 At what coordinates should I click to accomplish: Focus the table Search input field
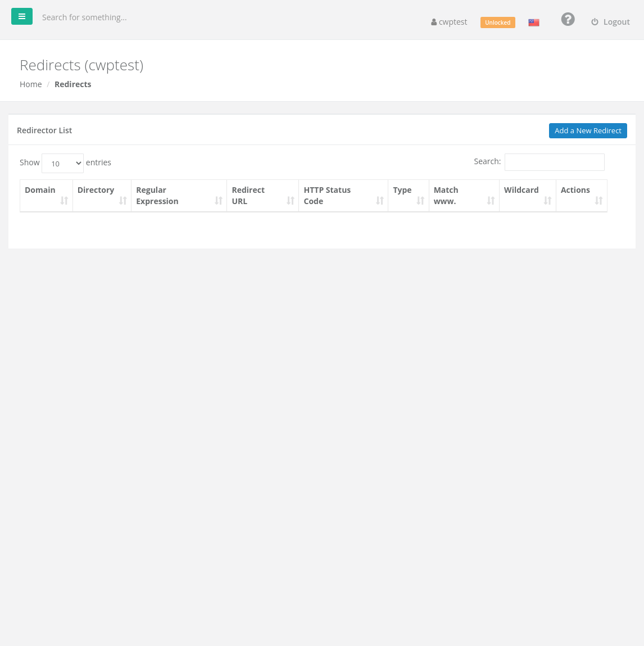[x=554, y=162]
